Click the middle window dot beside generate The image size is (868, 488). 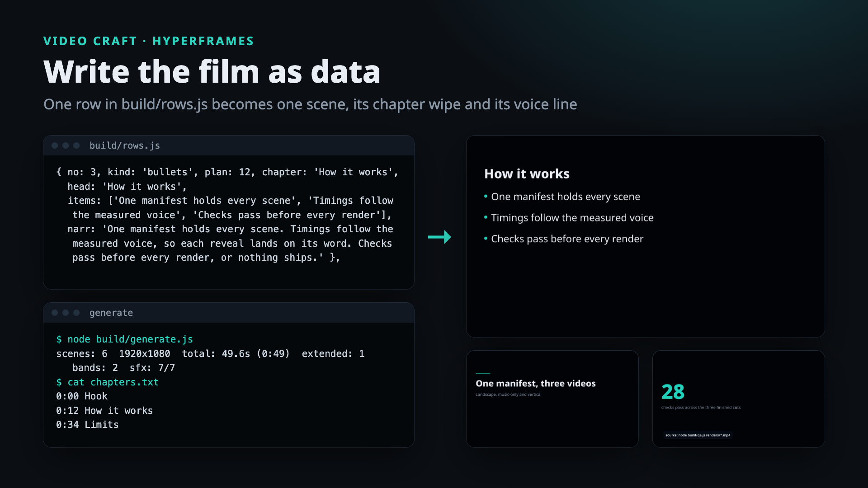[66, 313]
